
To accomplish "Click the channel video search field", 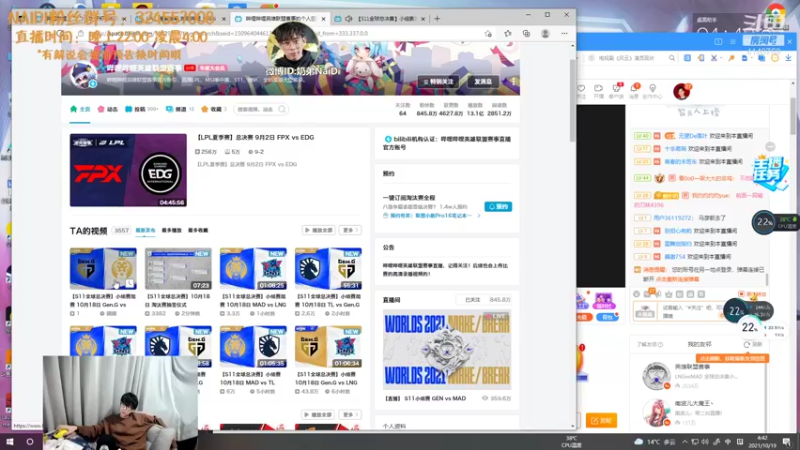I will [x=261, y=109].
